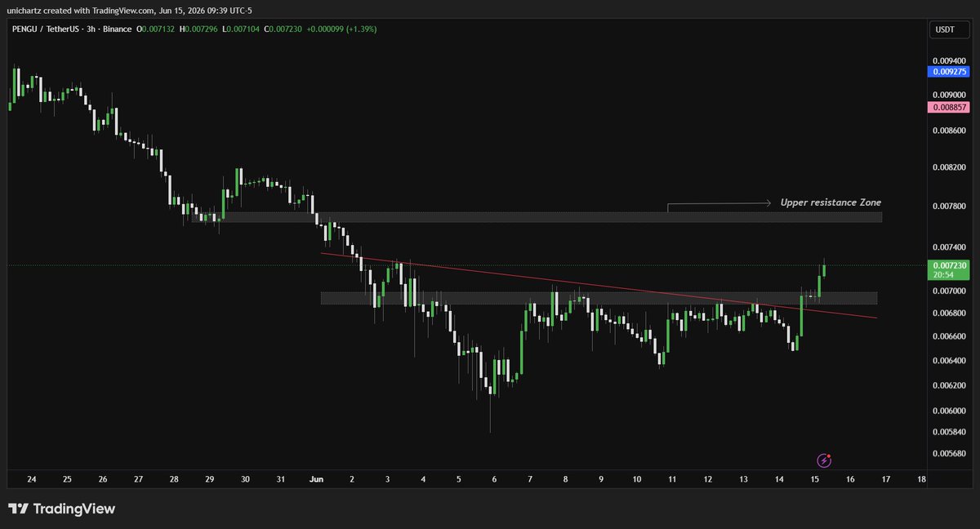
Task: Click the purple lightning flash icon
Action: click(825, 460)
